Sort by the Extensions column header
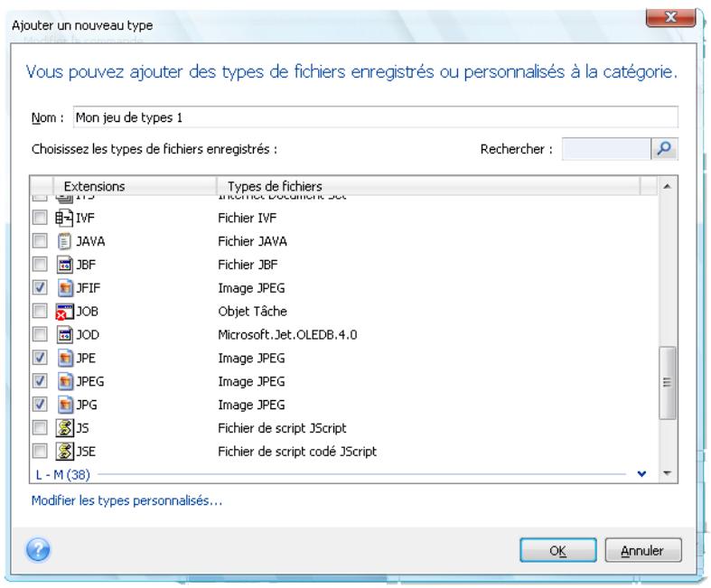Screen dimensions: 711x588 click(135, 186)
